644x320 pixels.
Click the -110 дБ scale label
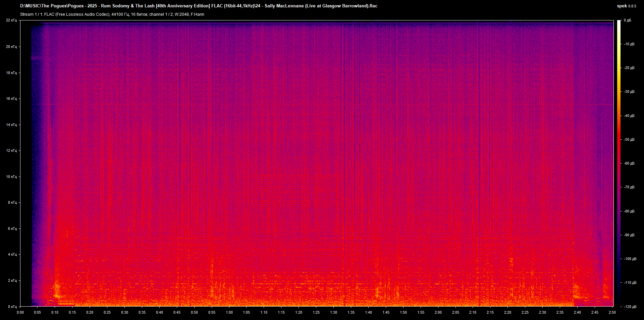[x=630, y=282]
